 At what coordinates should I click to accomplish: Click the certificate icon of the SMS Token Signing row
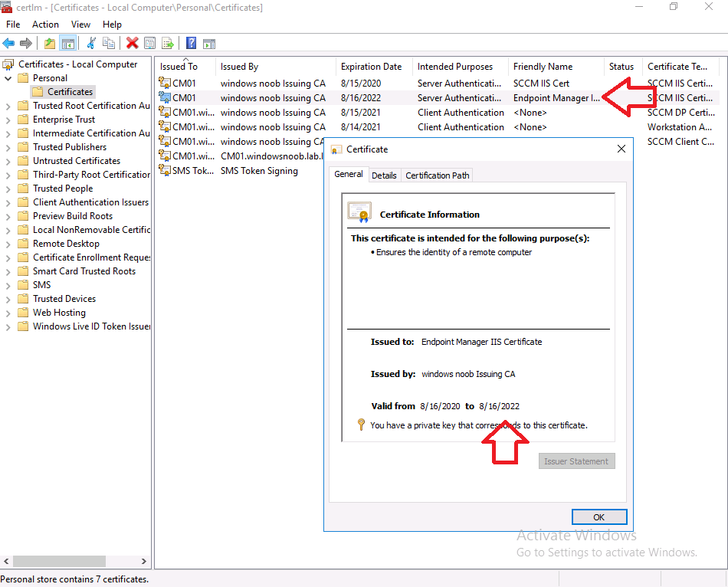[x=165, y=170]
